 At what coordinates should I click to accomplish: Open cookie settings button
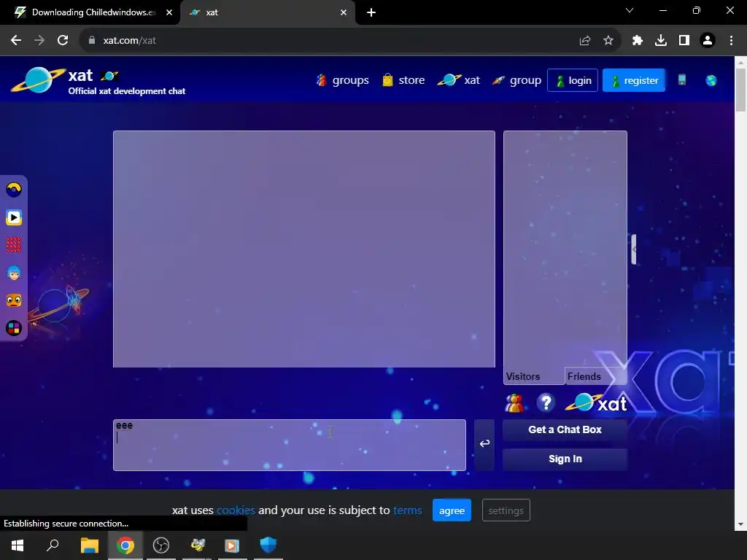pyautogui.click(x=506, y=510)
